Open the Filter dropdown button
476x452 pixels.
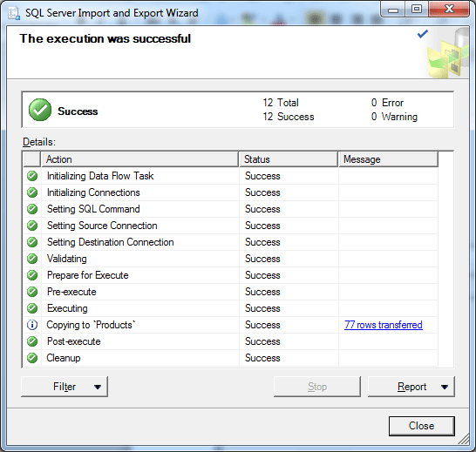[65, 387]
